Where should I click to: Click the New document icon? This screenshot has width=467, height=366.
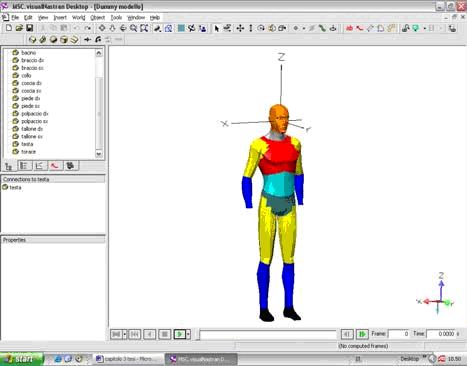click(x=9, y=28)
